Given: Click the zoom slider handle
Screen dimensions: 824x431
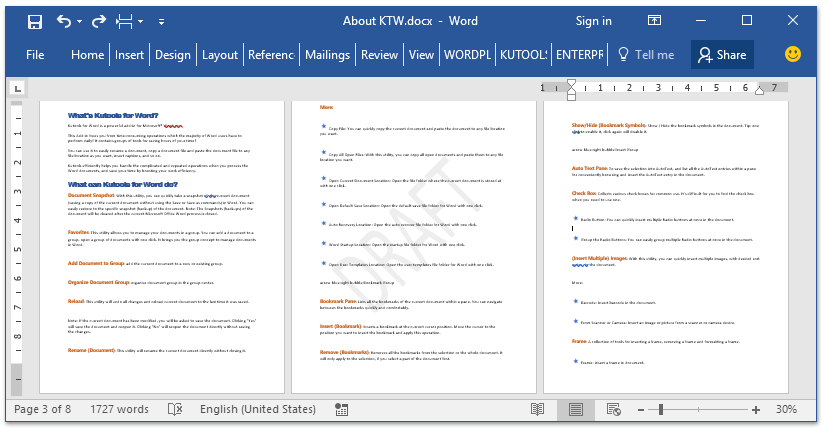Looking at the screenshot, I should (x=661, y=409).
